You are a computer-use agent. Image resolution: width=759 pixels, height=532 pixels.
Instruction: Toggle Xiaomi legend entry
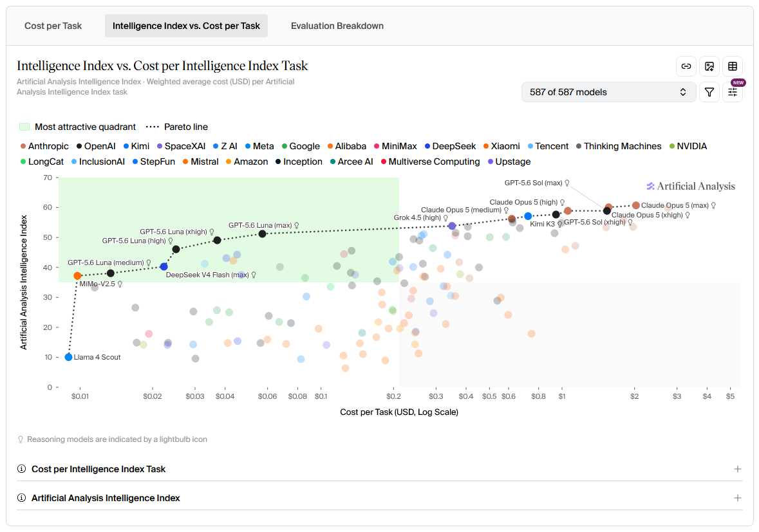click(501, 146)
